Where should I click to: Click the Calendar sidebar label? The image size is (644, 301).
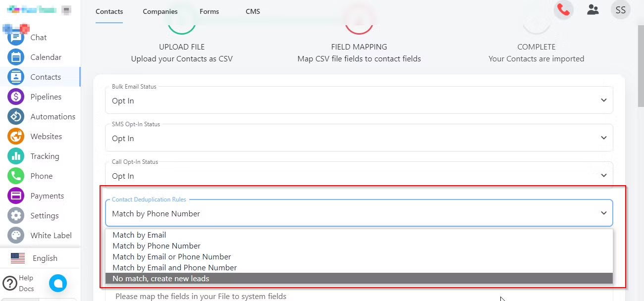pos(46,57)
